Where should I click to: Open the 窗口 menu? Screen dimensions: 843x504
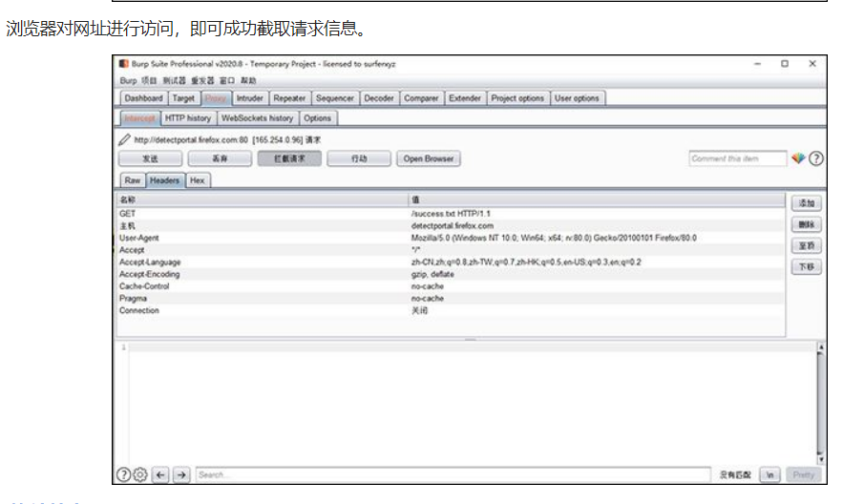(x=227, y=80)
